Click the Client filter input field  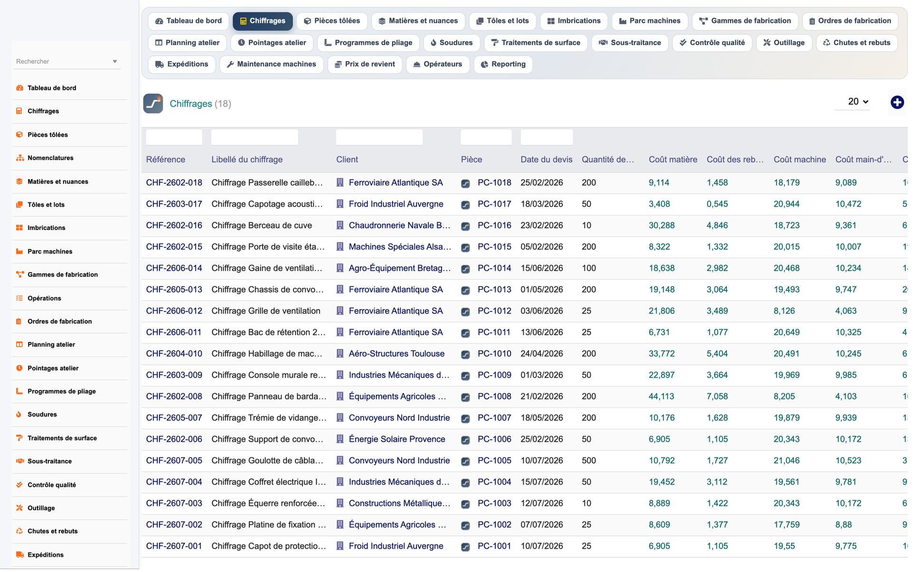pyautogui.click(x=379, y=137)
